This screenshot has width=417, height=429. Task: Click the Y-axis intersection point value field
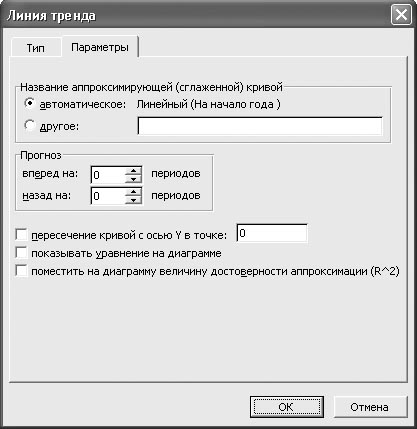(x=272, y=233)
